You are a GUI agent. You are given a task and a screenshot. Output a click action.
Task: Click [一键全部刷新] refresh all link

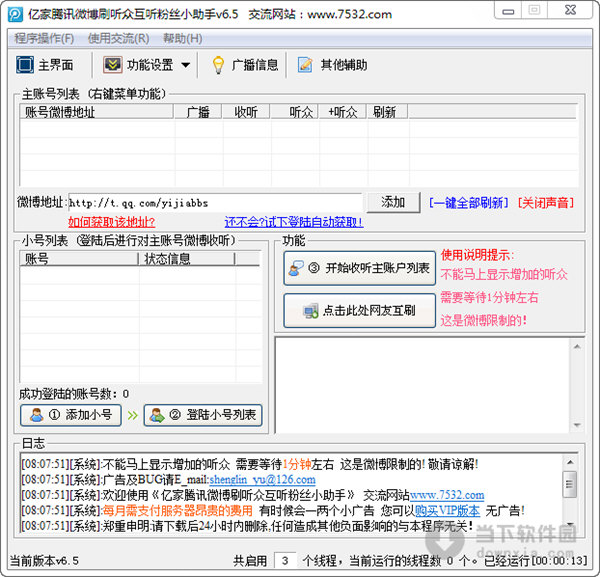[469, 202]
